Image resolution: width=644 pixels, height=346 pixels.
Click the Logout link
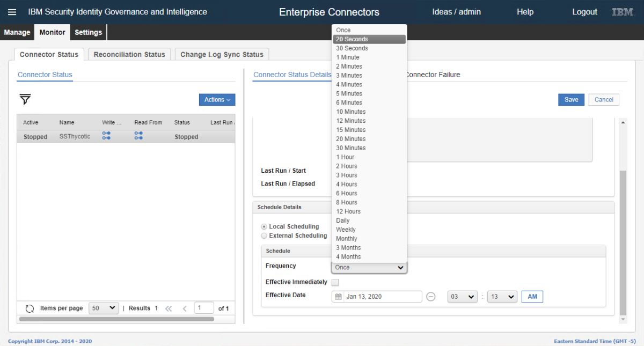[x=584, y=12]
